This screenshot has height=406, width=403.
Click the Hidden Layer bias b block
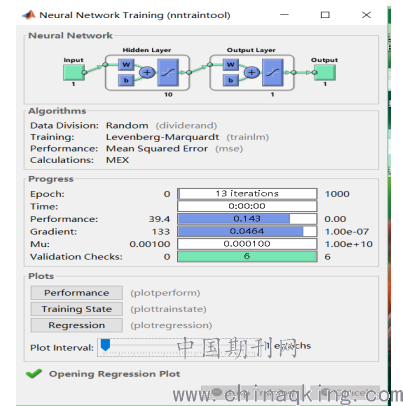[x=126, y=80]
